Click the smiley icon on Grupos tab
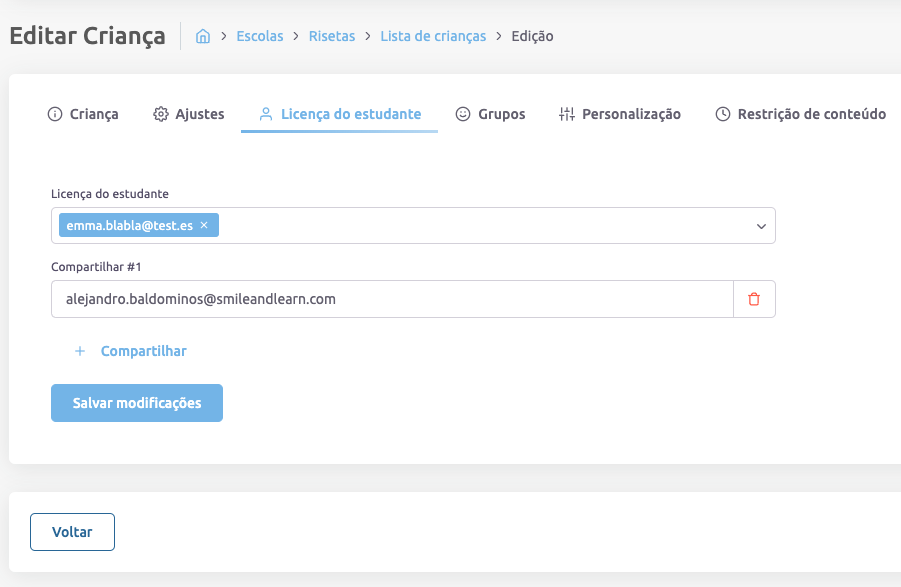Screen dimensions: 901x587 tap(463, 114)
